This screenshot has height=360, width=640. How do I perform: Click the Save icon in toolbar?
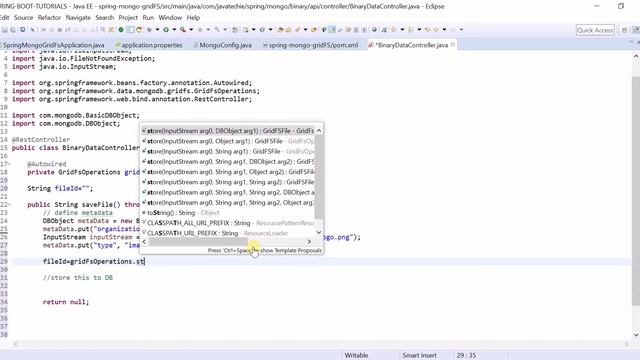pos(5,30)
